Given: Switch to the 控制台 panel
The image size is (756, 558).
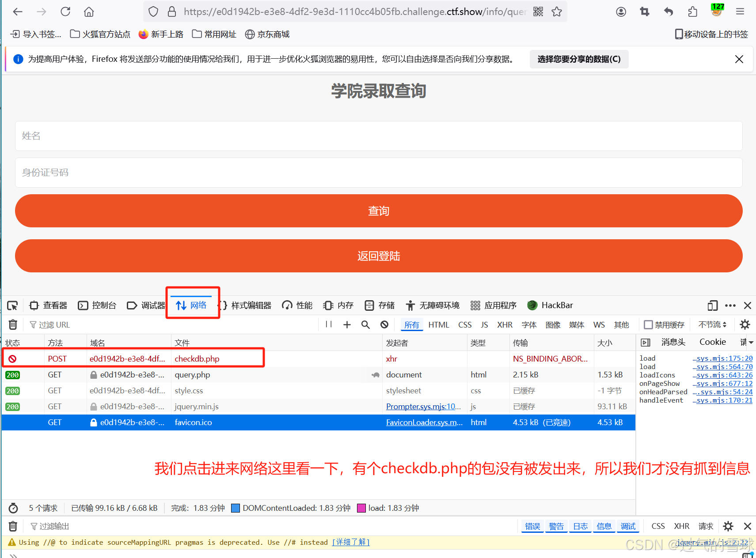Looking at the screenshot, I should (97, 305).
